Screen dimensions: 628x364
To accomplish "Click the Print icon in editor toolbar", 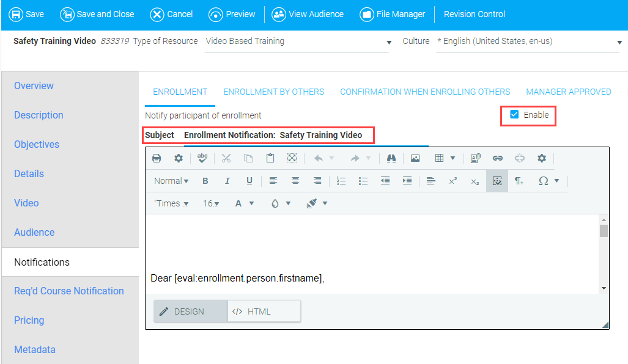I will [x=157, y=158].
